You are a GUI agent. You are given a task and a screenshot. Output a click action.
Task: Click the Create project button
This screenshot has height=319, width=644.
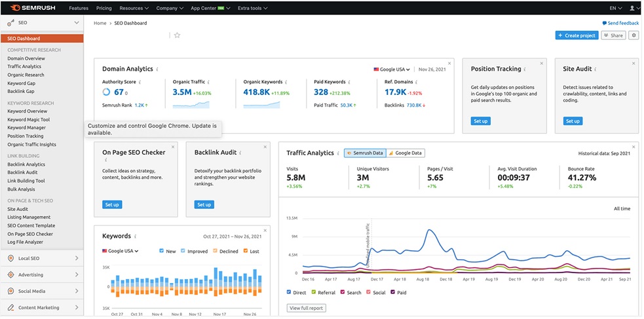pyautogui.click(x=576, y=35)
